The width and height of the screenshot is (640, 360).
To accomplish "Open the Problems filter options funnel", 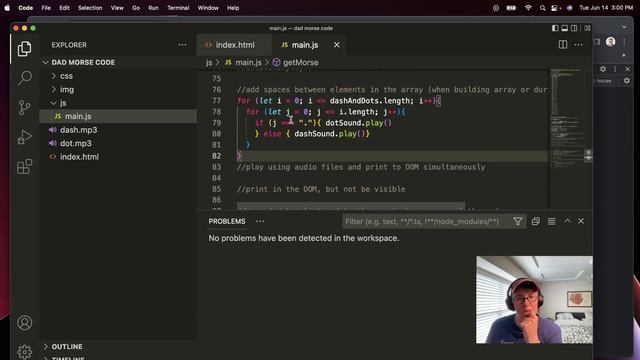I will pos(518,221).
